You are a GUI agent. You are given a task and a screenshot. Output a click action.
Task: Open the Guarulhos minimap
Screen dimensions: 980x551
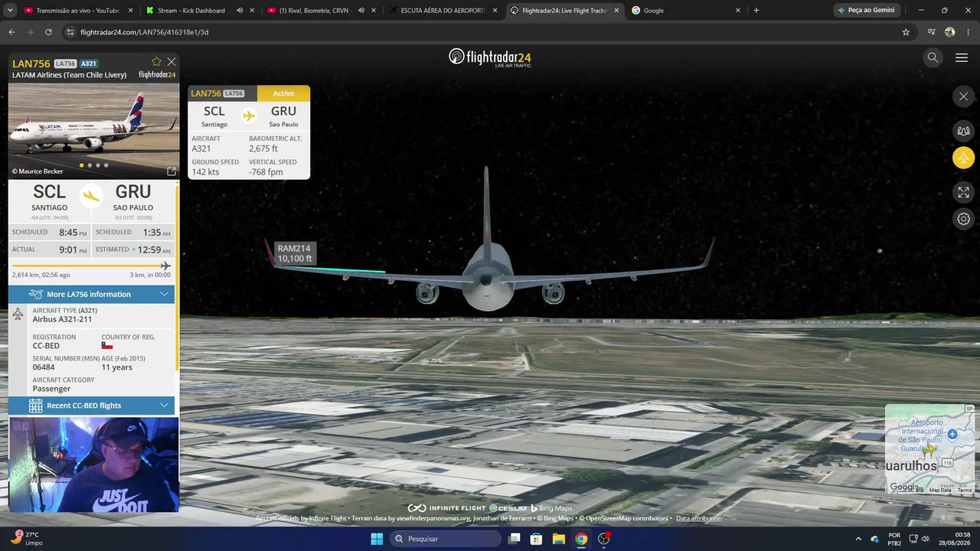point(929,449)
